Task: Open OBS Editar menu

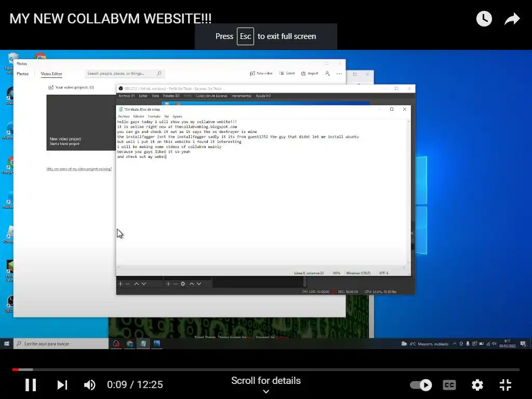Action: [x=143, y=96]
